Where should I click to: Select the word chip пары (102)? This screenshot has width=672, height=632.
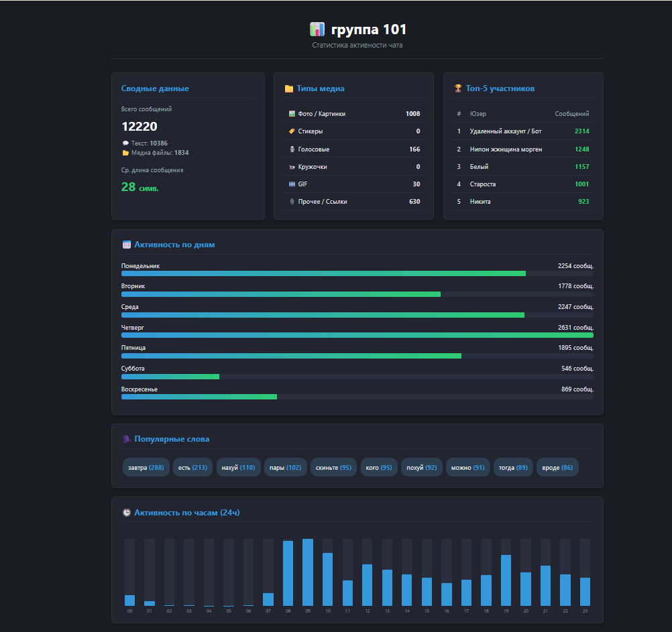tap(286, 468)
